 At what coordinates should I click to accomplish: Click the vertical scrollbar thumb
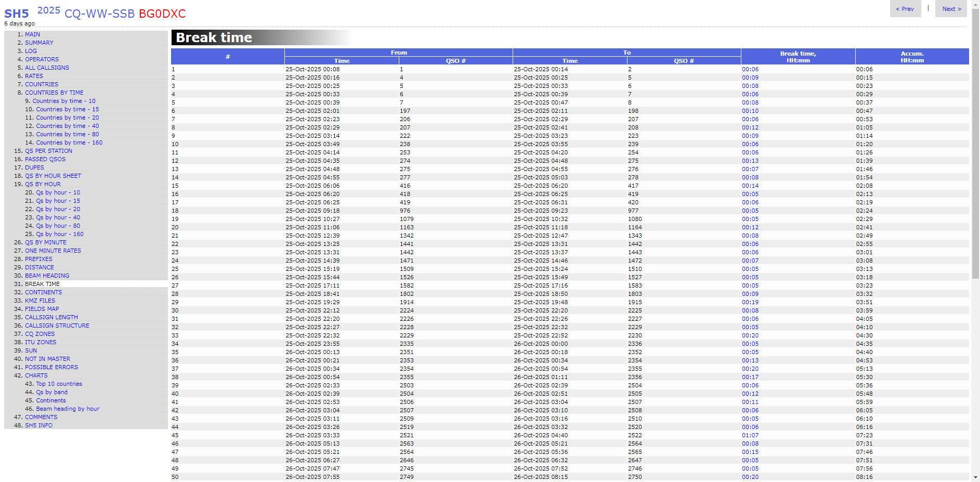(975, 140)
